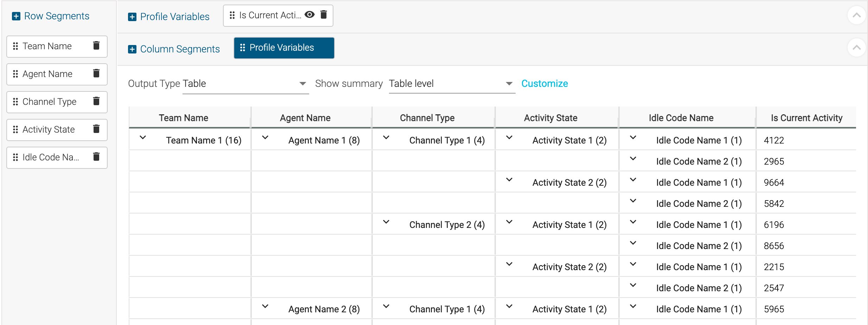Open the Output Type dropdown
The width and height of the screenshot is (868, 325).
pos(302,83)
